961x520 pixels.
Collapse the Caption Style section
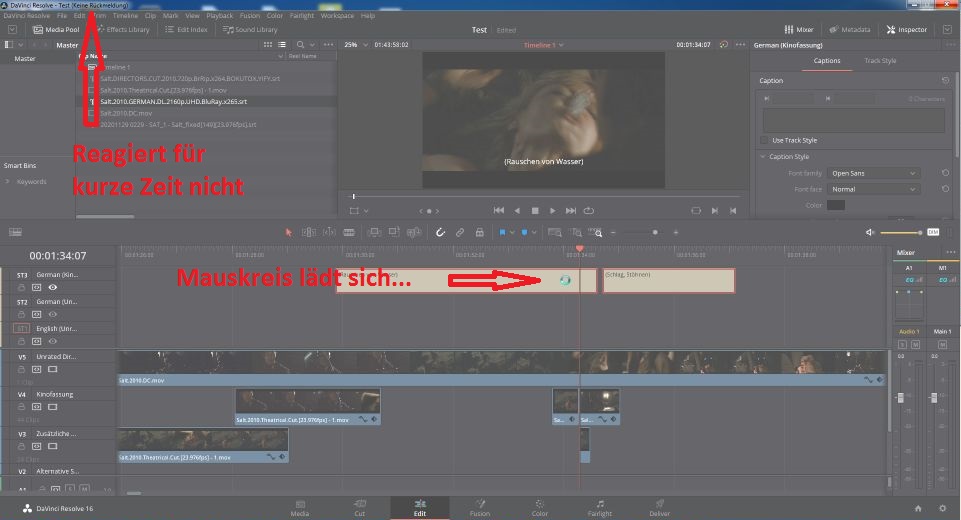[763, 157]
